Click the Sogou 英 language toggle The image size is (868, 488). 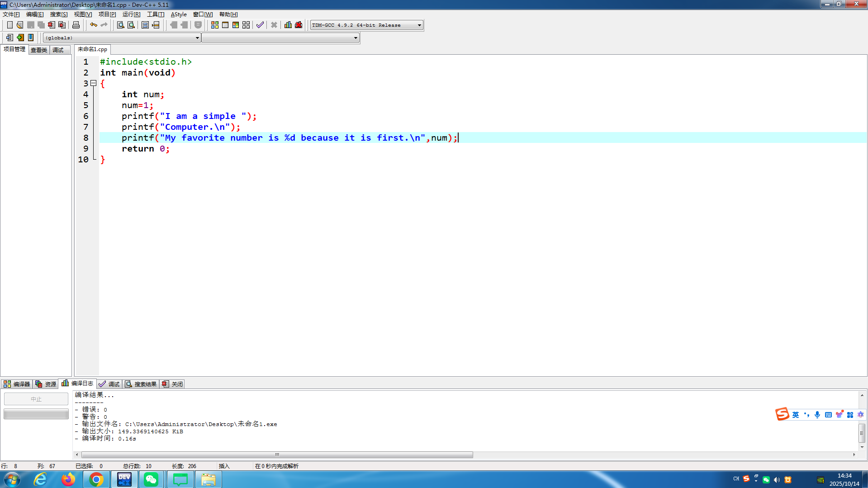click(x=796, y=415)
